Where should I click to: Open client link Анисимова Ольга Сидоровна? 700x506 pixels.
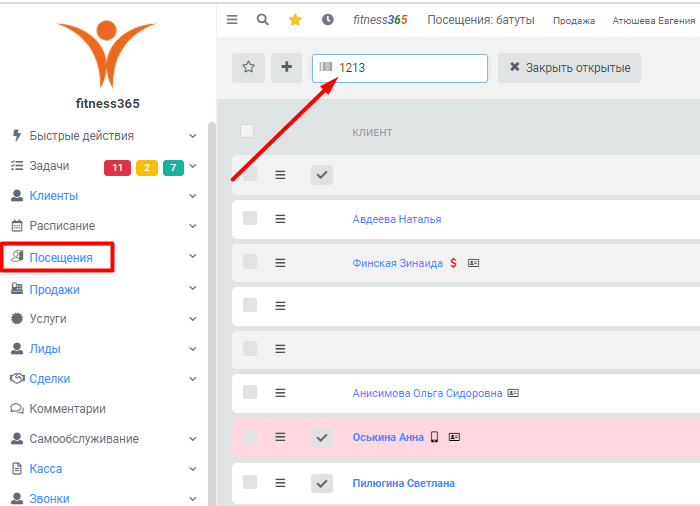427,393
